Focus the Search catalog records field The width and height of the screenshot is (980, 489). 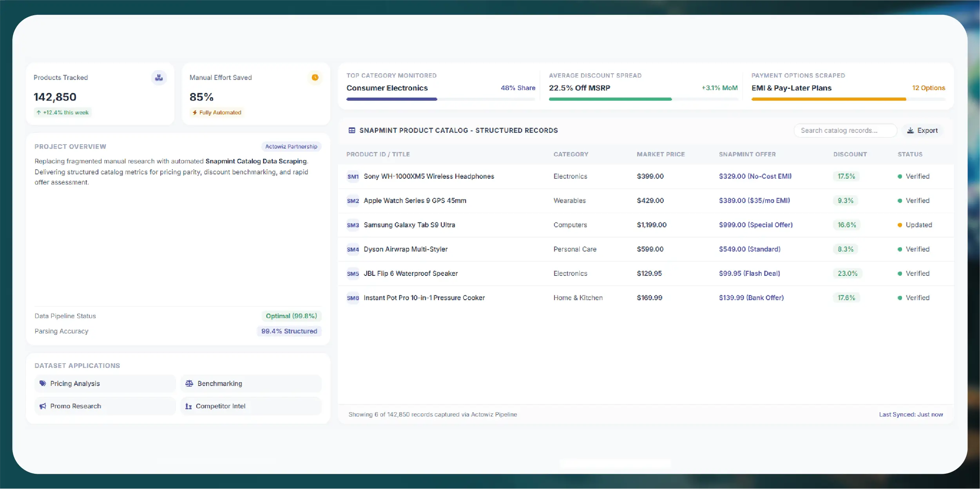[845, 130]
